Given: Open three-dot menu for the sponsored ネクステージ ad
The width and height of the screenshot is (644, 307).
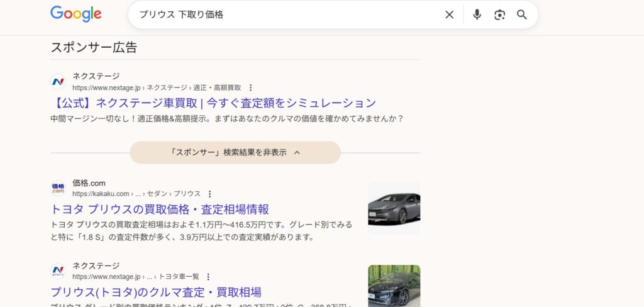Looking at the screenshot, I should tap(250, 87).
